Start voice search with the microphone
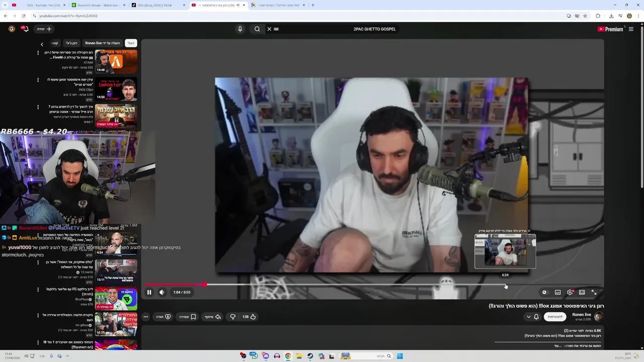Screen dimensions: 644x362 coord(240,29)
